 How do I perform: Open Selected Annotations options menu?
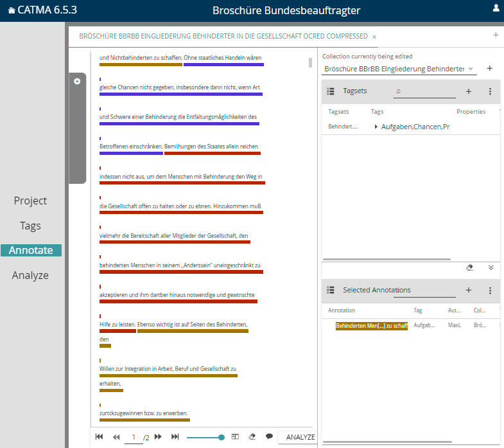pyautogui.click(x=490, y=291)
